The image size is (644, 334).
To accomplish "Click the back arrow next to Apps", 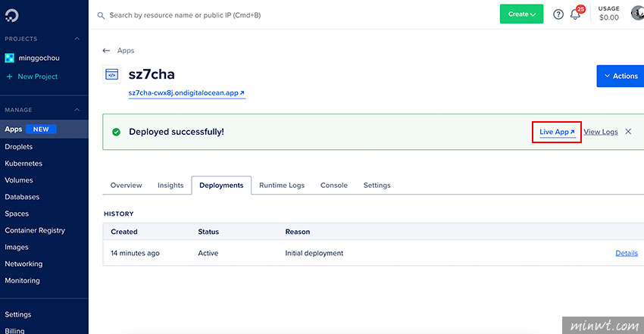I will click(106, 51).
